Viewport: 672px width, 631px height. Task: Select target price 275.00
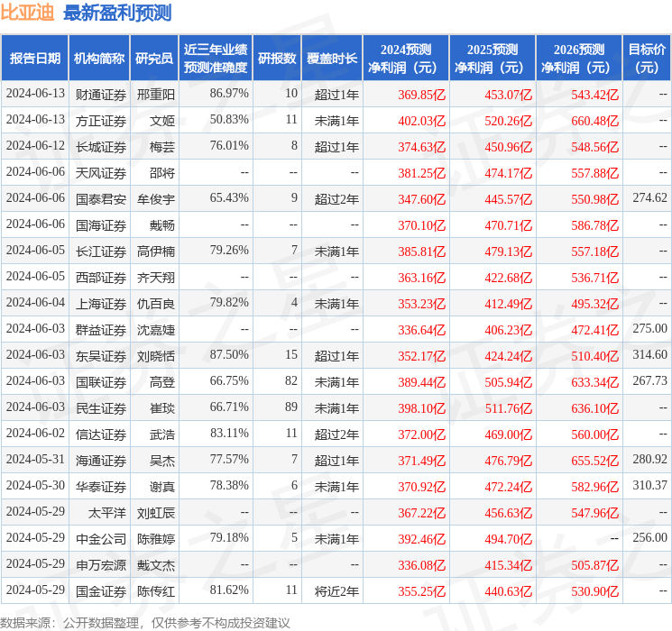(650, 328)
